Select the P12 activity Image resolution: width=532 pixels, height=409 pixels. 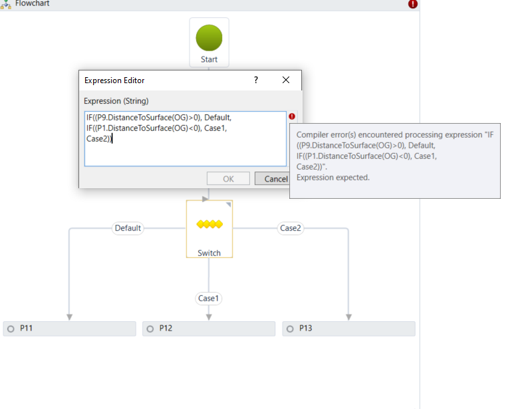[x=209, y=329]
